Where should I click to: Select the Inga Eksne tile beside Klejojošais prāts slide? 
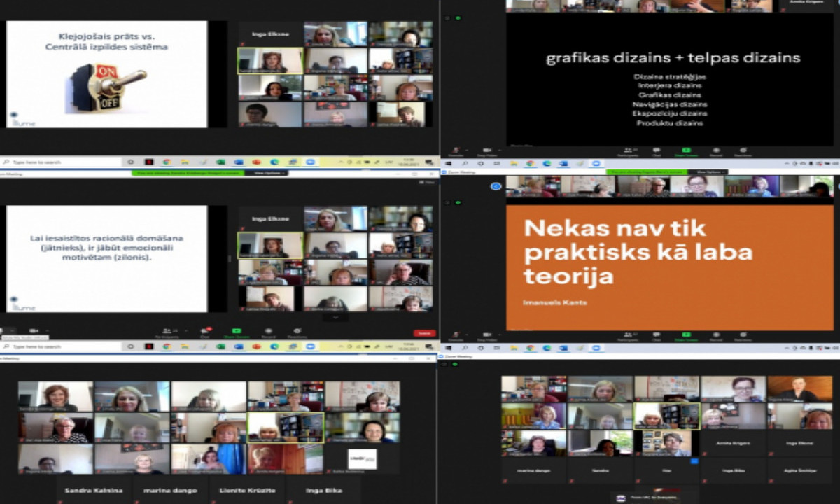[x=270, y=34]
